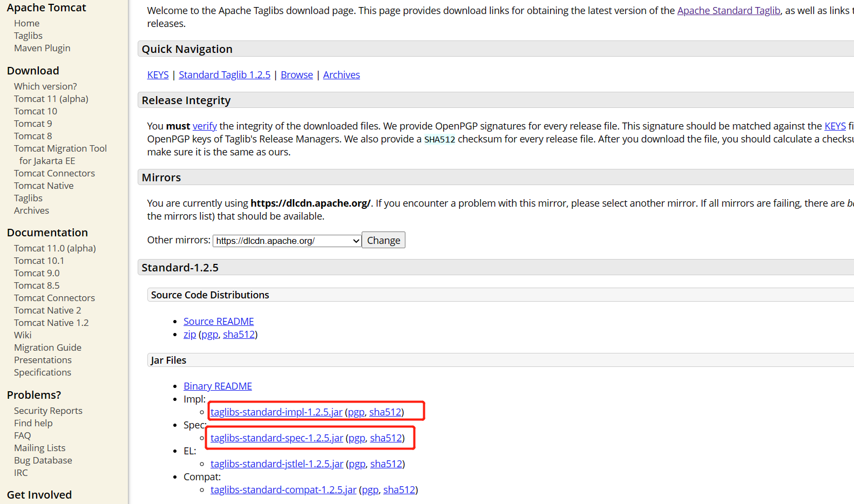The height and width of the screenshot is (504, 854).
Task: Open Tomcat Native under Download
Action: (x=44, y=186)
